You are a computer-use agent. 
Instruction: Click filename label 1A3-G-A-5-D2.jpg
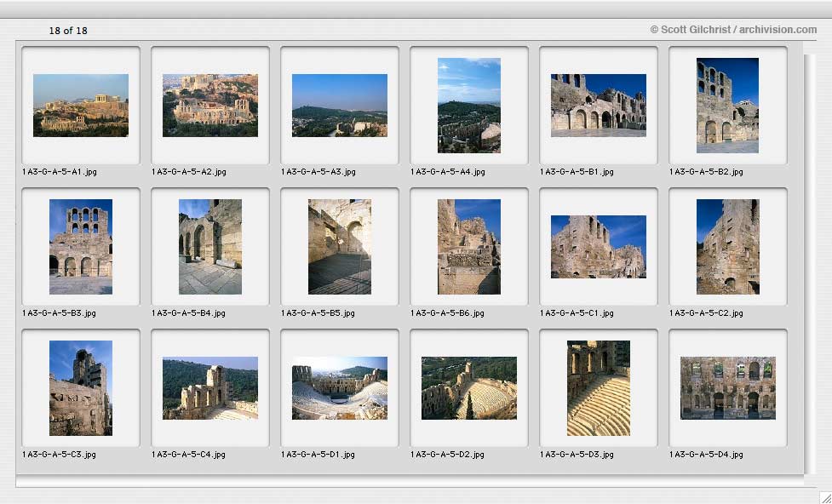tap(447, 455)
